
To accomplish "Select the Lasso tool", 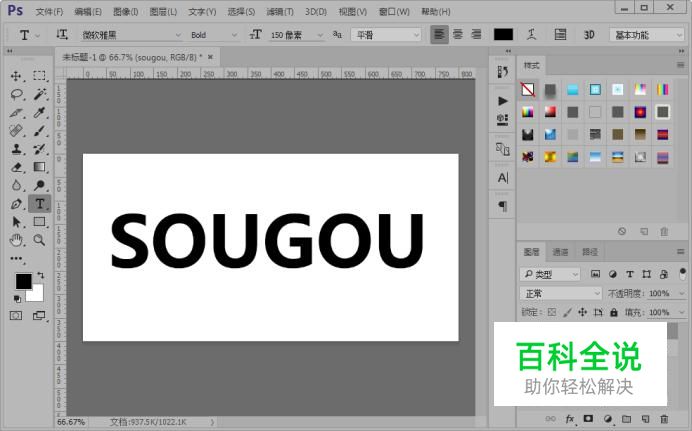I will 16,94.
